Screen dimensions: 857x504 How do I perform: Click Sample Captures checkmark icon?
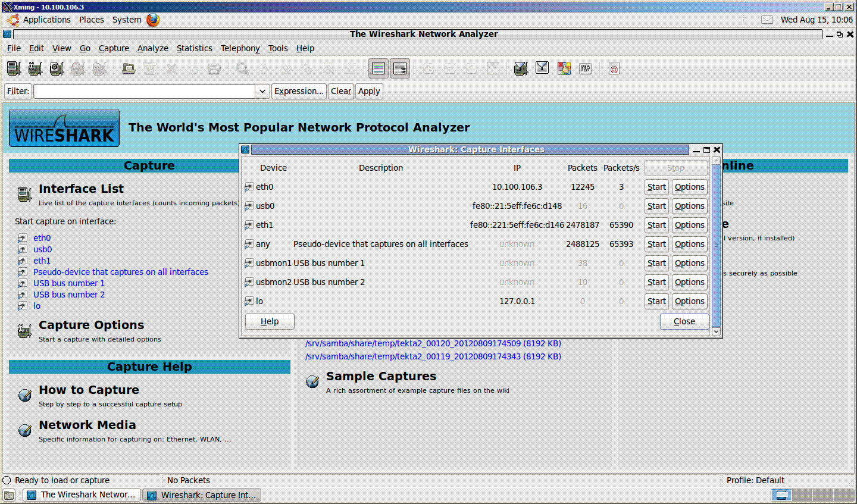312,381
